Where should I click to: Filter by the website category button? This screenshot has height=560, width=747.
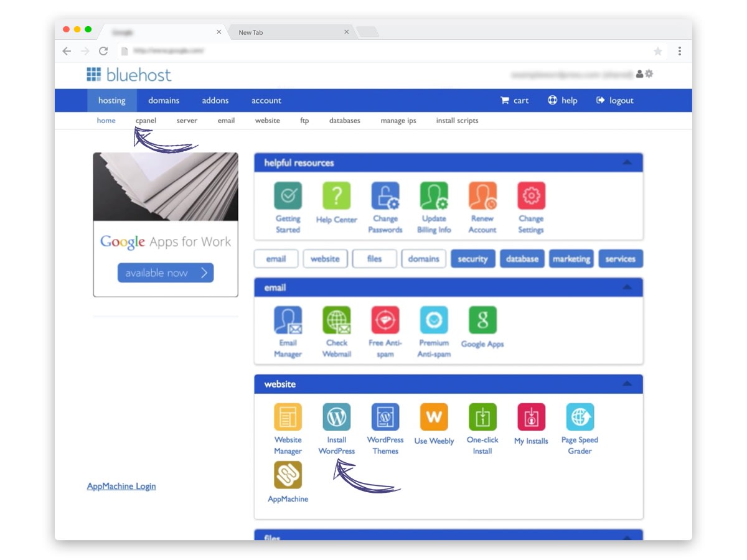[325, 259]
